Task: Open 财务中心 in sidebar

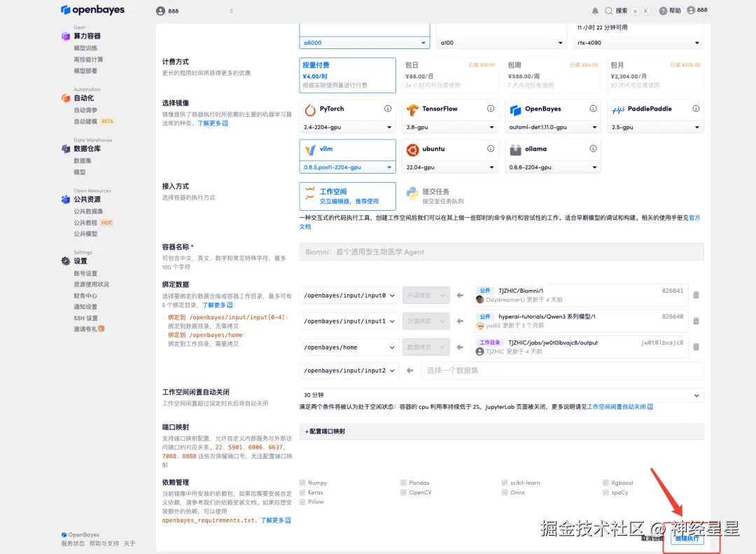Action: click(85, 296)
